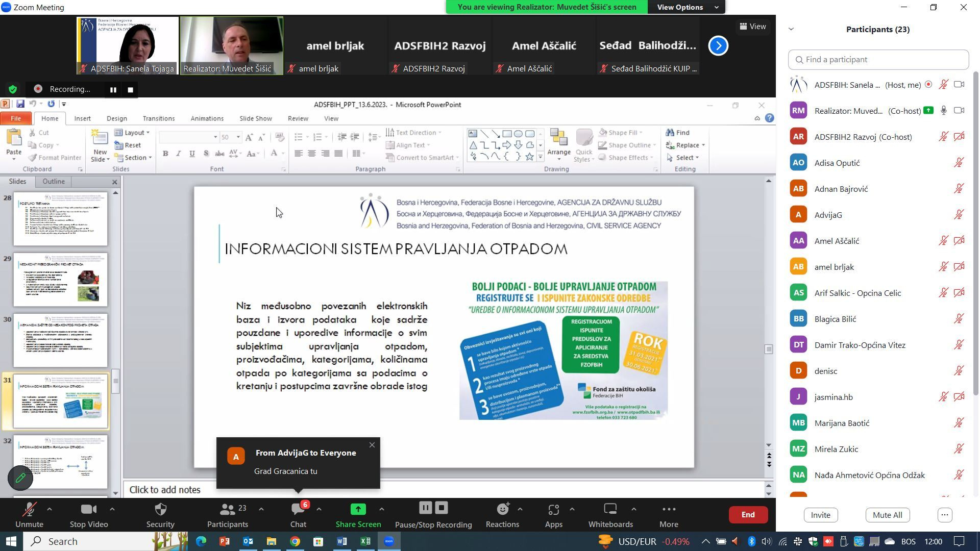The height and width of the screenshot is (551, 980).
Task: Switch to the Outline pane tab
Action: pyautogui.click(x=54, y=182)
